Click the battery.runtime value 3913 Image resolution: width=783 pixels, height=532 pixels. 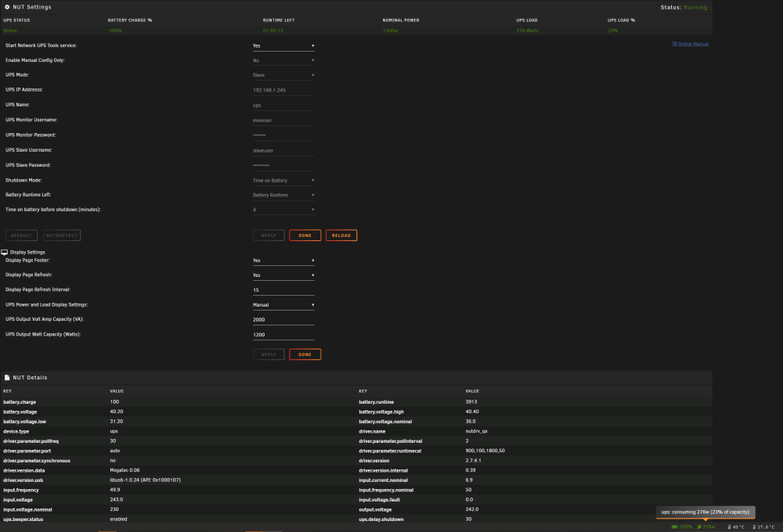[471, 402]
